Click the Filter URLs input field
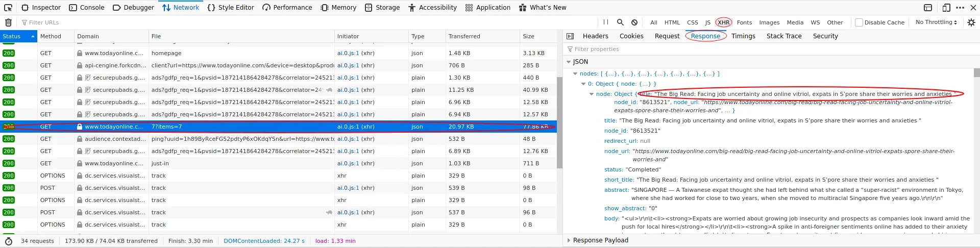This screenshot has width=980, height=248. click(306, 22)
